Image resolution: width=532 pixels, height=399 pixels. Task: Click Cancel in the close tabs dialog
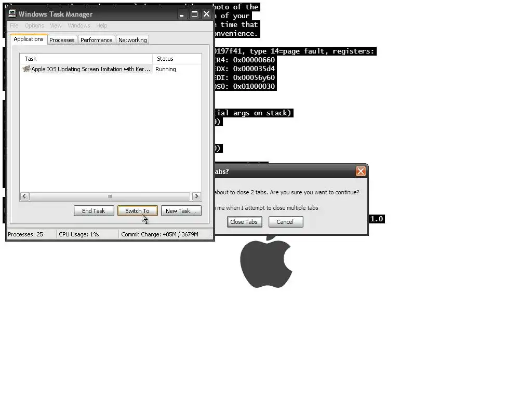point(285,222)
